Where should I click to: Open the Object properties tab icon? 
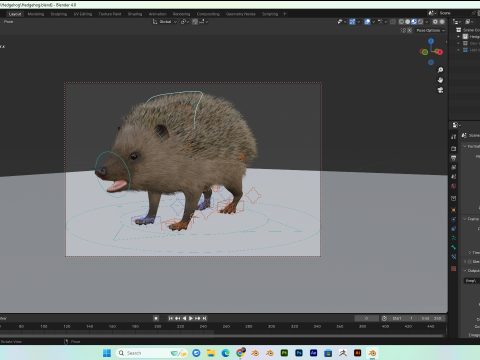(x=454, y=210)
